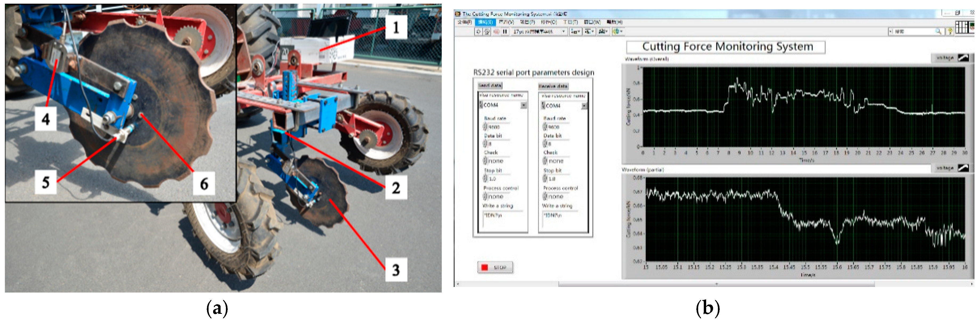Click the search magnifier icon in toolbar
Screen dimensions: 980x321
(938, 32)
